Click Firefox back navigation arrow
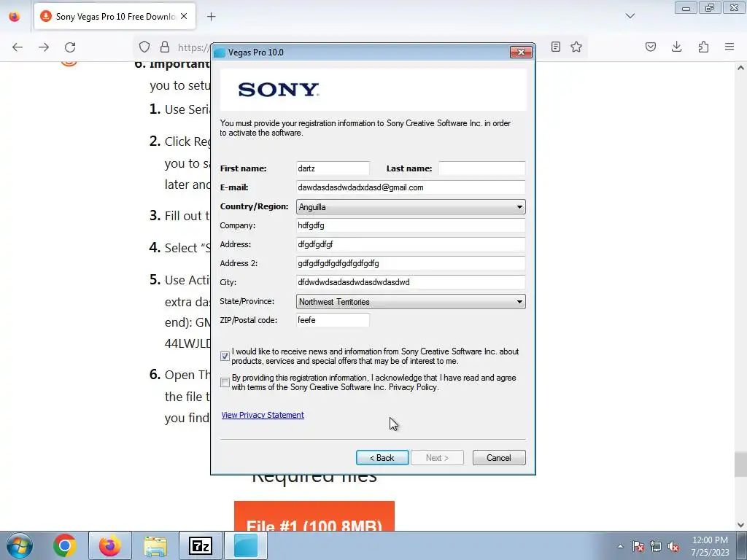Image resolution: width=747 pixels, height=560 pixels. [18, 47]
